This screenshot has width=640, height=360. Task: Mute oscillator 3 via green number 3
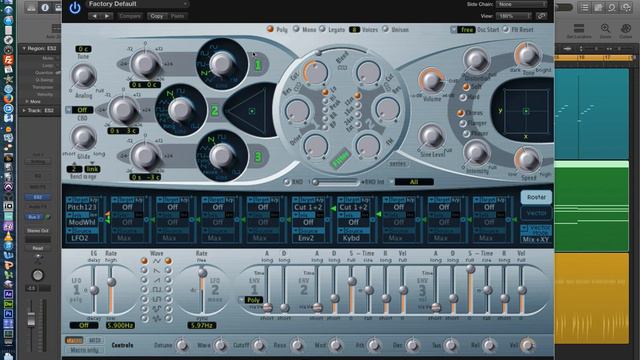(258, 157)
